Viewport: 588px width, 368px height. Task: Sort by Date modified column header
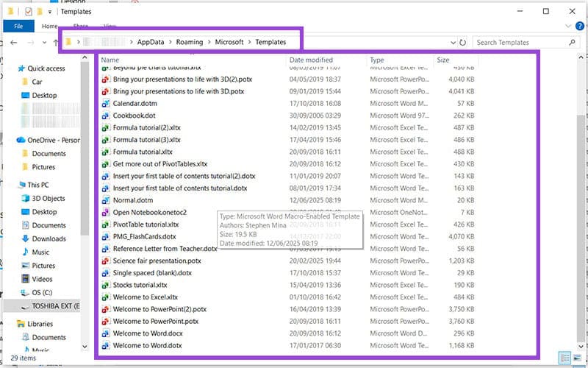(x=311, y=60)
